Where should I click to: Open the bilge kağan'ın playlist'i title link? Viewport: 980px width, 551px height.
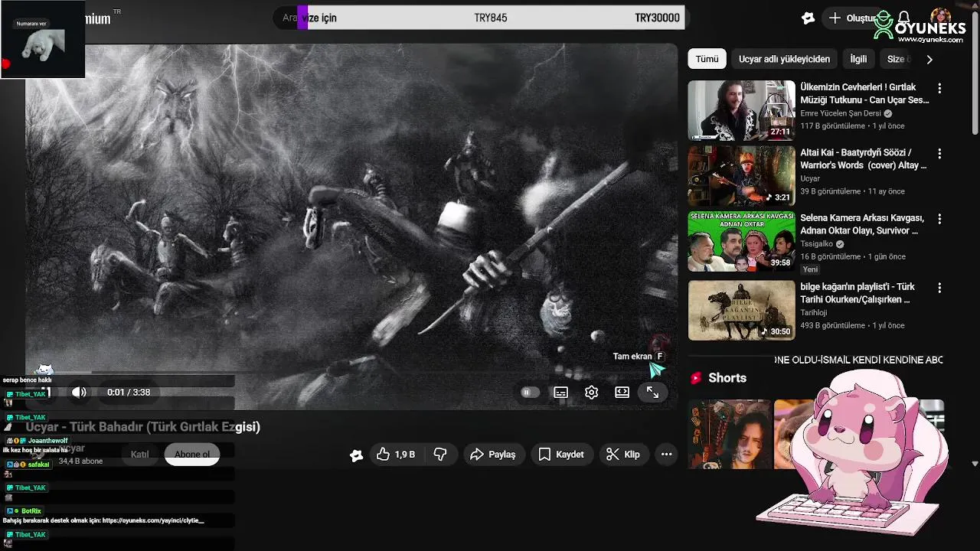(857, 293)
